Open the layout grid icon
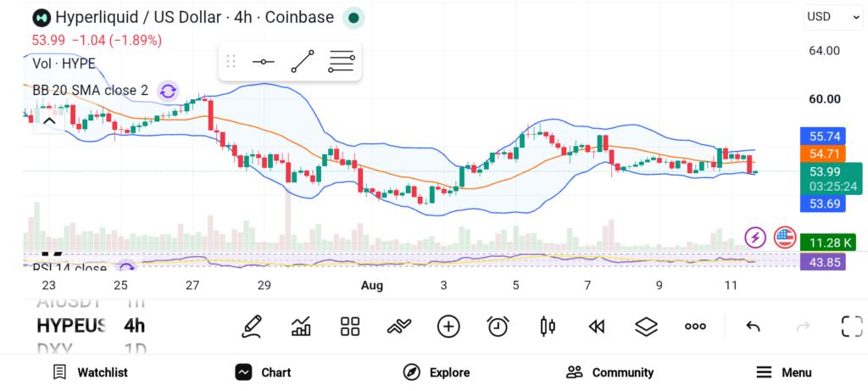This screenshot has height=391, width=868. coord(350,327)
